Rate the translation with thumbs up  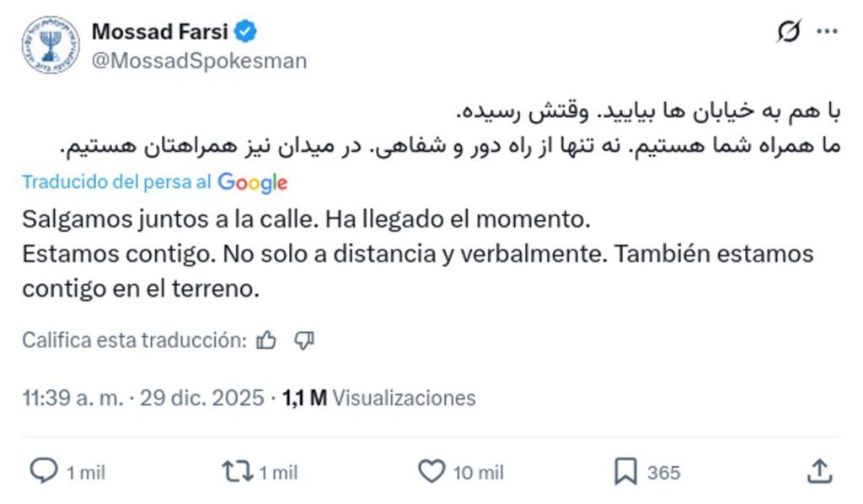point(267,339)
